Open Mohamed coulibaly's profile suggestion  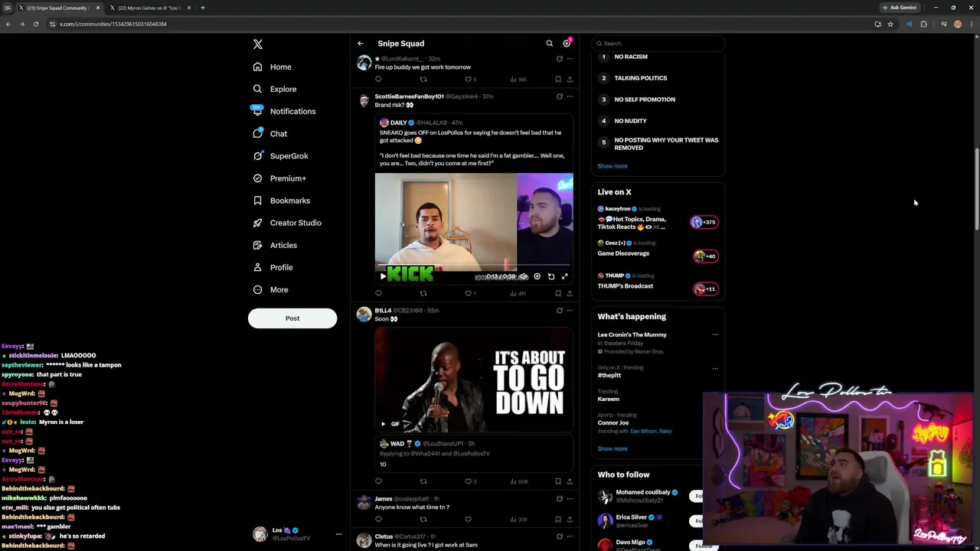click(643, 492)
